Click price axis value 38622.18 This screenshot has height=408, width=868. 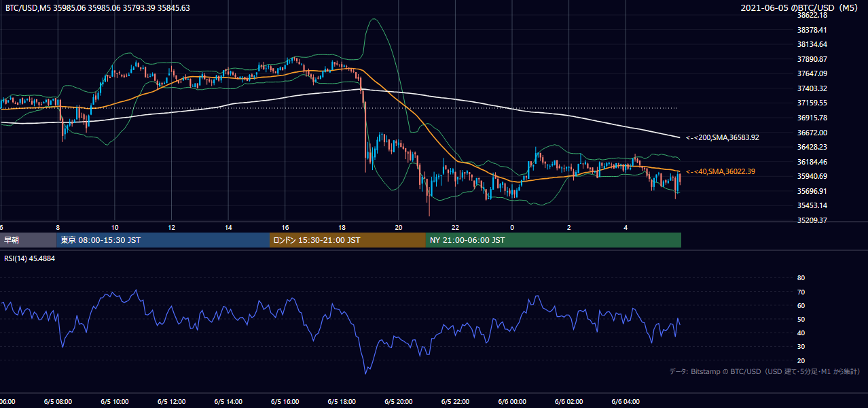[812, 15]
